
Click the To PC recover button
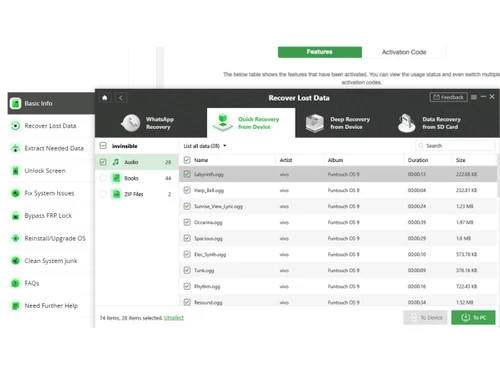tap(473, 317)
